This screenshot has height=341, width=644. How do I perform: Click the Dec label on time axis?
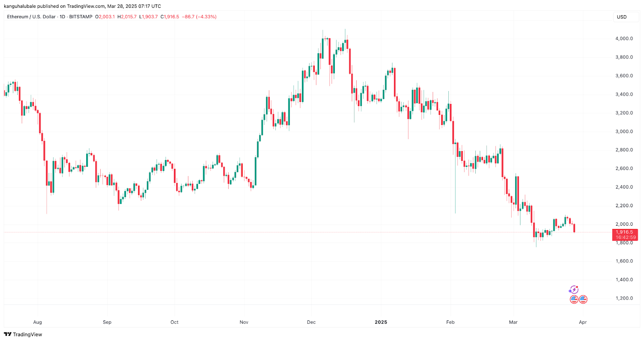point(311,322)
